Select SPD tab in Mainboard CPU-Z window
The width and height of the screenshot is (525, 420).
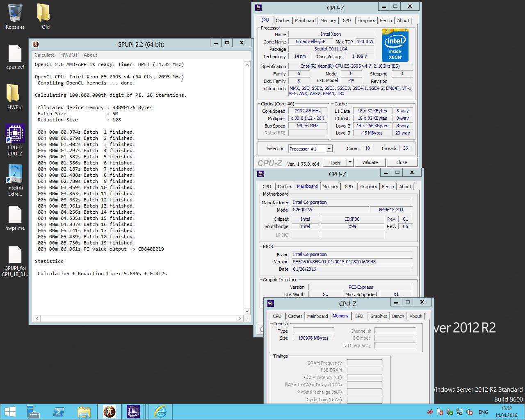coord(349,187)
